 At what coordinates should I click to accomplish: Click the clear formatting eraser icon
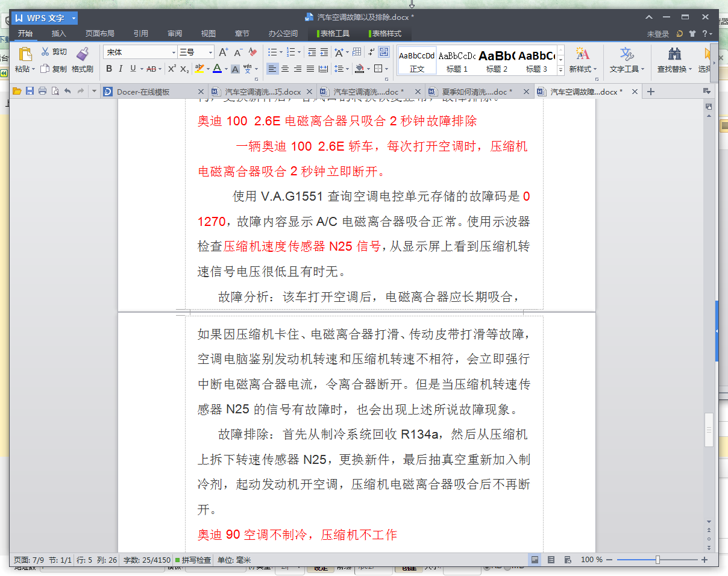pyautogui.click(x=253, y=52)
